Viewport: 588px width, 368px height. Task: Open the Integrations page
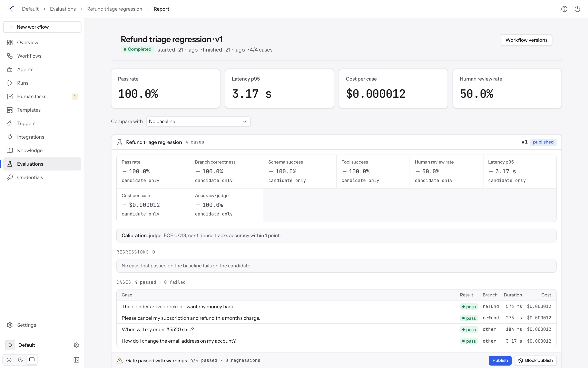[42, 137]
